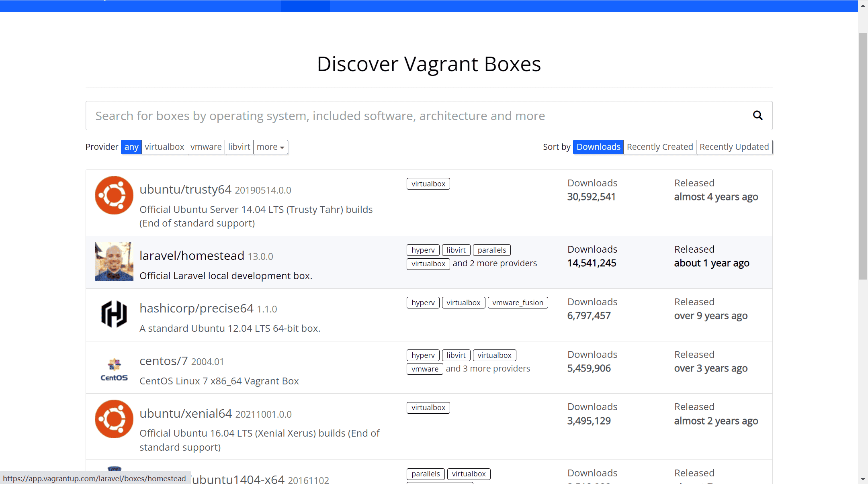Click 'about 1 year ago' release text
Viewport: 868px width, 484px height.
pos(712,263)
